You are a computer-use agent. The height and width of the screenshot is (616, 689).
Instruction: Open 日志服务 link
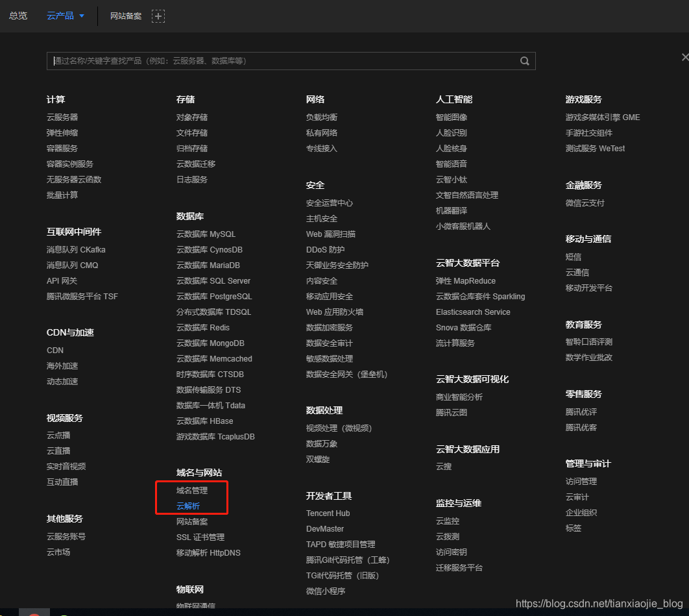click(x=192, y=179)
